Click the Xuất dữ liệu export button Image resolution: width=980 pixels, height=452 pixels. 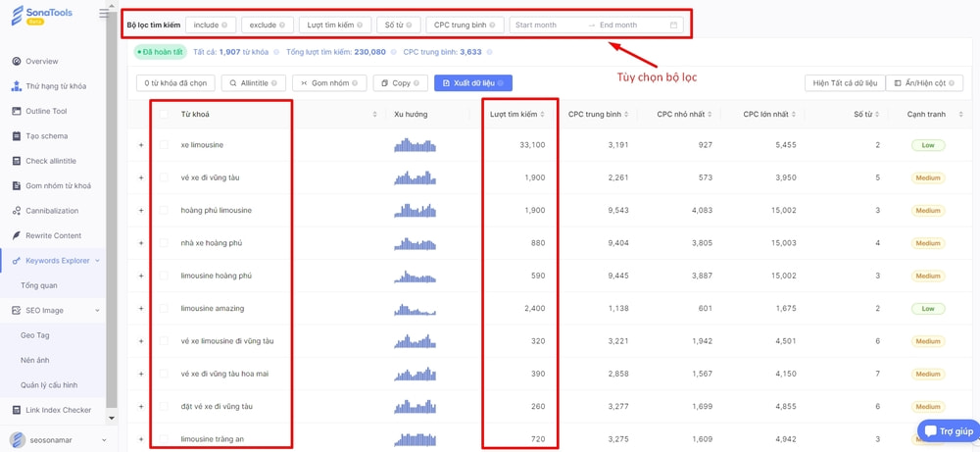point(473,83)
